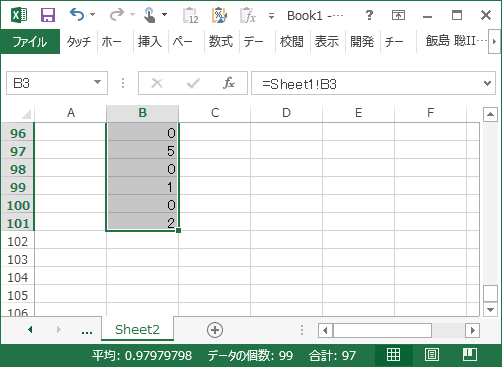
Task: Customize the Quick Access Toolbar
Action: (271, 16)
